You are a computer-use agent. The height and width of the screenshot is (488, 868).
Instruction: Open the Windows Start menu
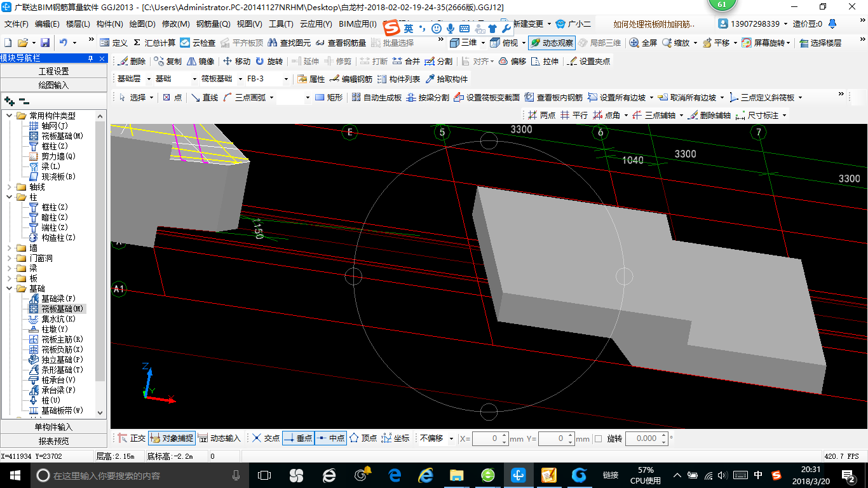pyautogui.click(x=15, y=475)
